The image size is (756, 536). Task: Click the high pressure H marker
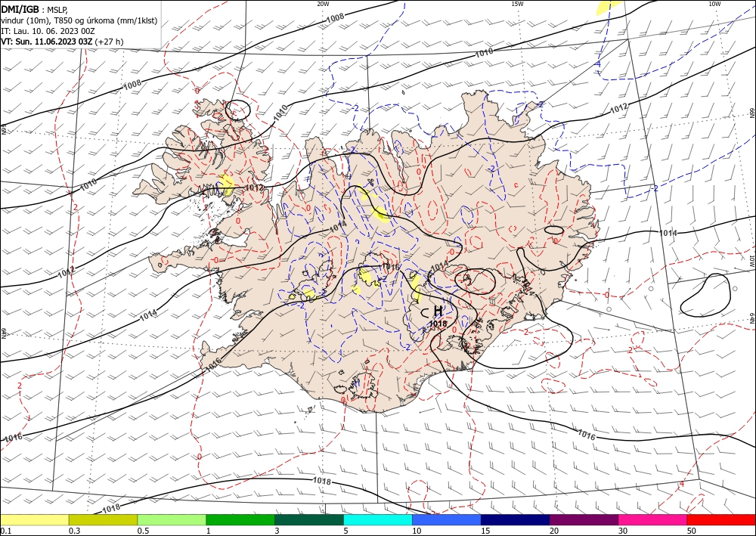point(438,311)
